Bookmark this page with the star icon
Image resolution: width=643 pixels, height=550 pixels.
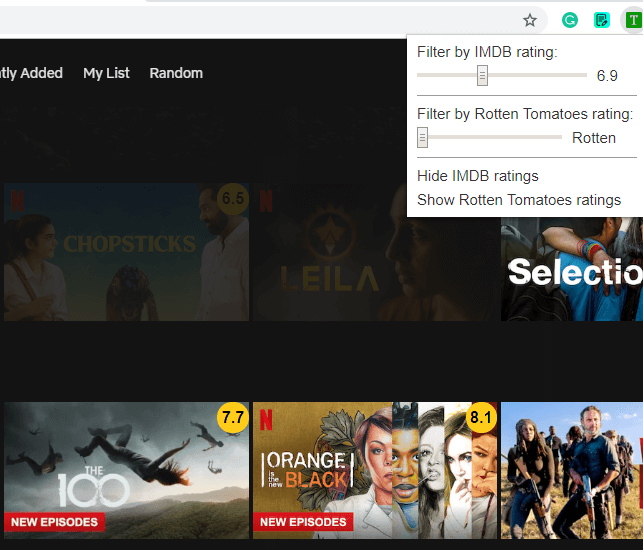529,20
